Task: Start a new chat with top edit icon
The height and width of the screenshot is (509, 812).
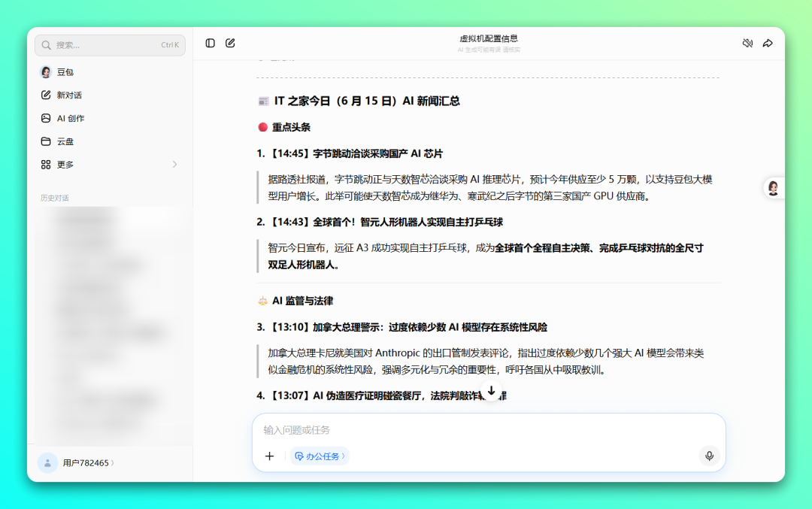Action: coord(230,43)
